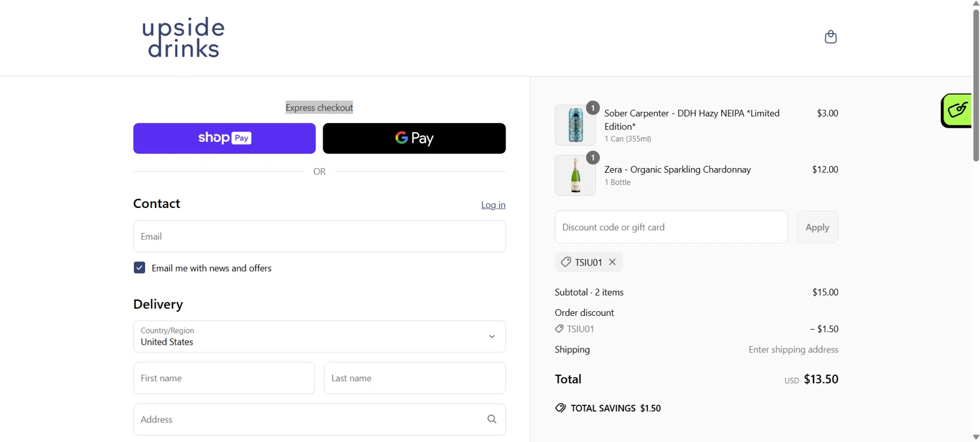
Task: Click the '1 Can (355ml)' variant text
Action: [628, 139]
